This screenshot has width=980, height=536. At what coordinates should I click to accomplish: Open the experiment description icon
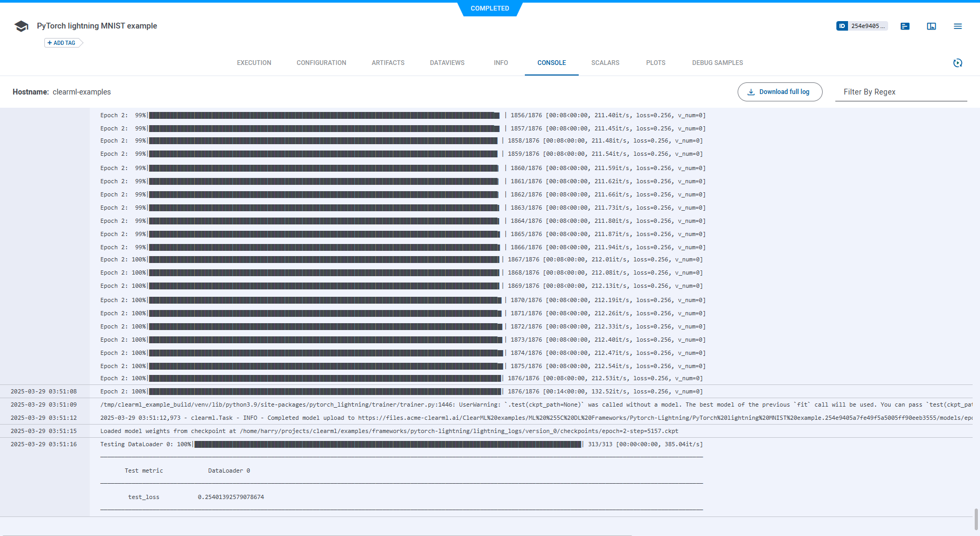click(x=905, y=26)
